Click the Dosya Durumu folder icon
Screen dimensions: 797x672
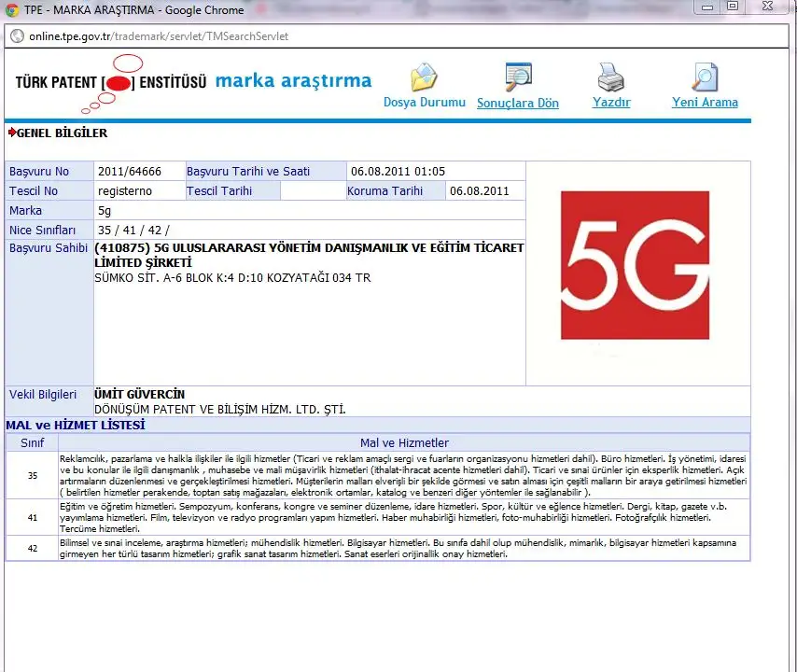[424, 77]
